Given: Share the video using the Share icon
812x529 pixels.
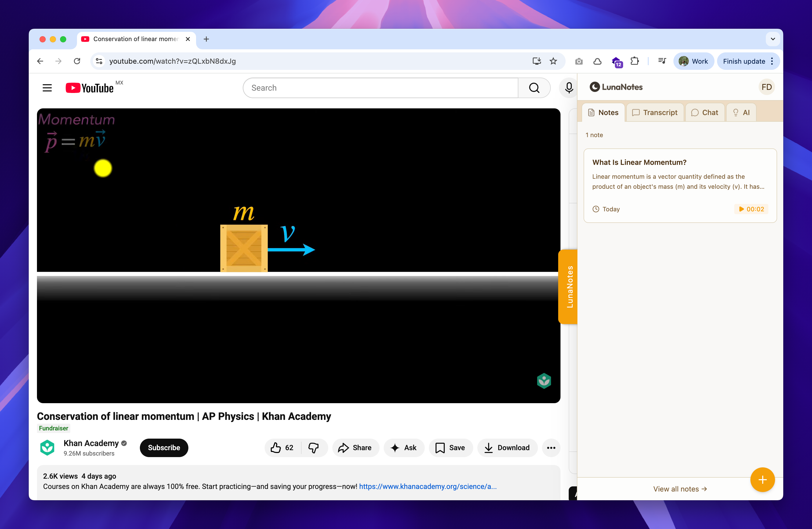Looking at the screenshot, I should (x=355, y=448).
